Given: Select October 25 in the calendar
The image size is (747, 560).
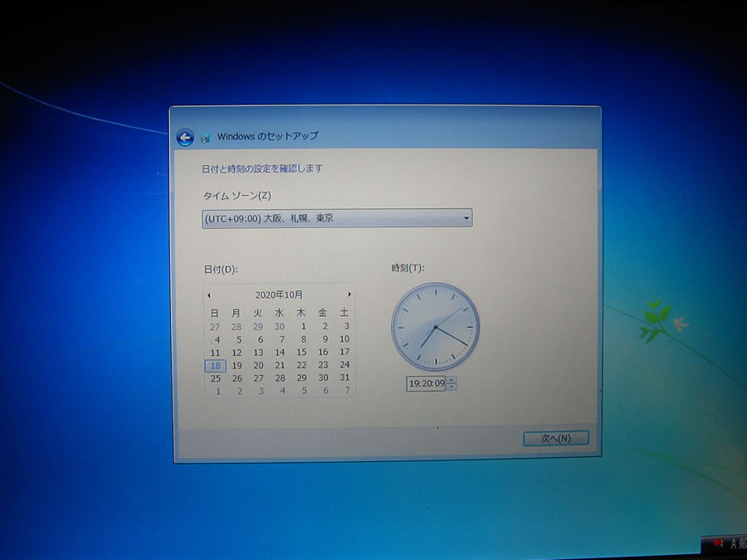Looking at the screenshot, I should tap(215, 378).
